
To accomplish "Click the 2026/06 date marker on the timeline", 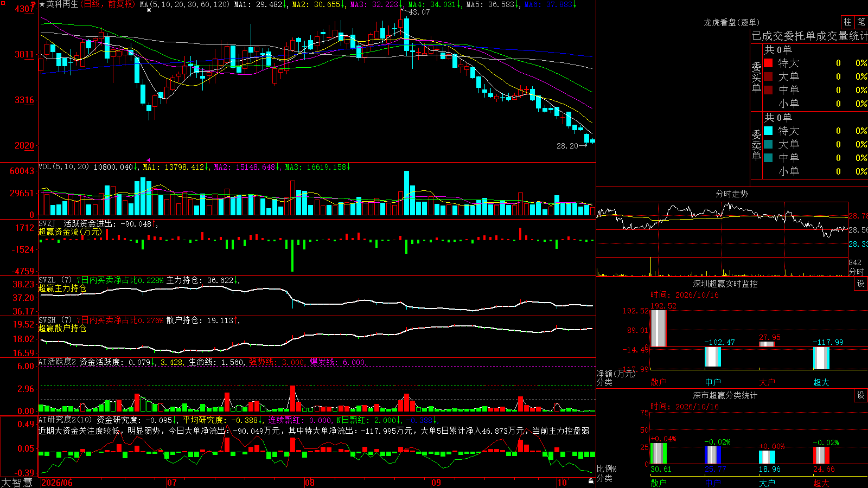I will coord(57,483).
